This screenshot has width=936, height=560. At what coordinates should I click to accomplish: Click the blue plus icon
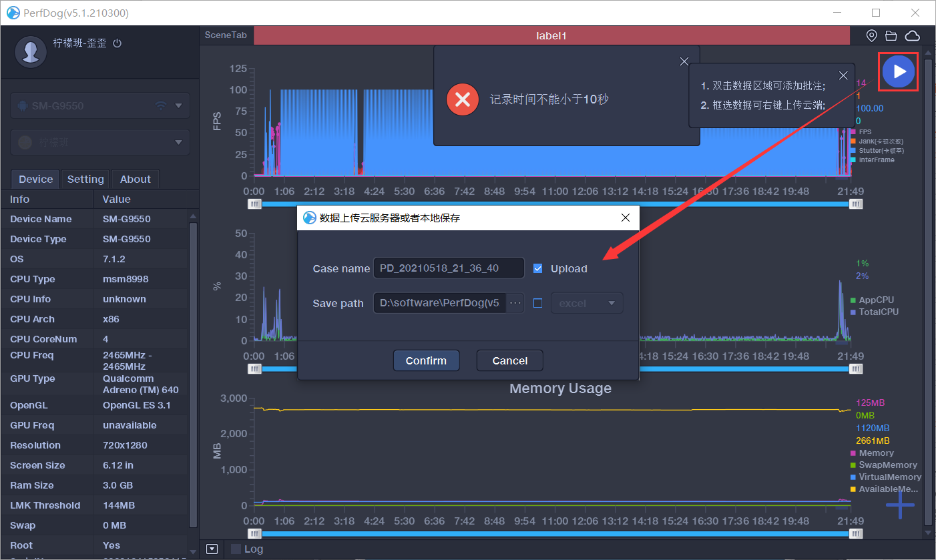pyautogui.click(x=900, y=505)
